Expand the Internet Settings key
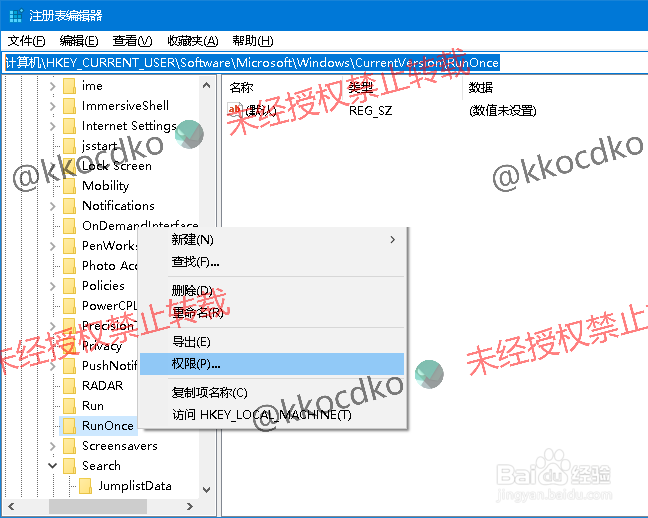Screen dimensions: 648x518 [52, 126]
